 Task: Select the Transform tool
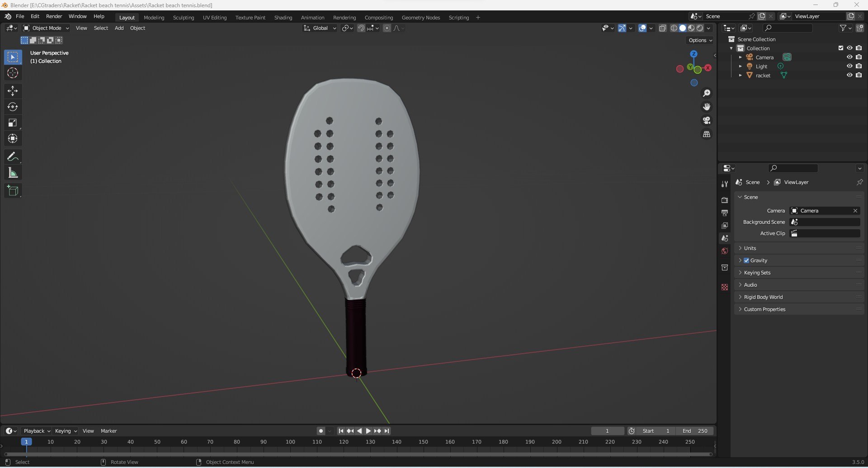coord(13,138)
